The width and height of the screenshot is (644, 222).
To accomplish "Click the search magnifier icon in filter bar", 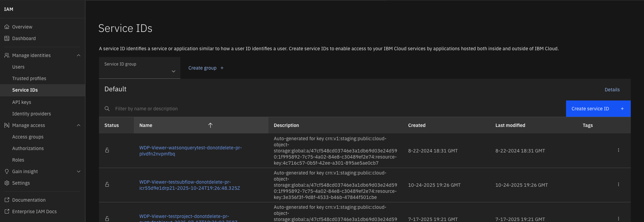I will point(107,109).
